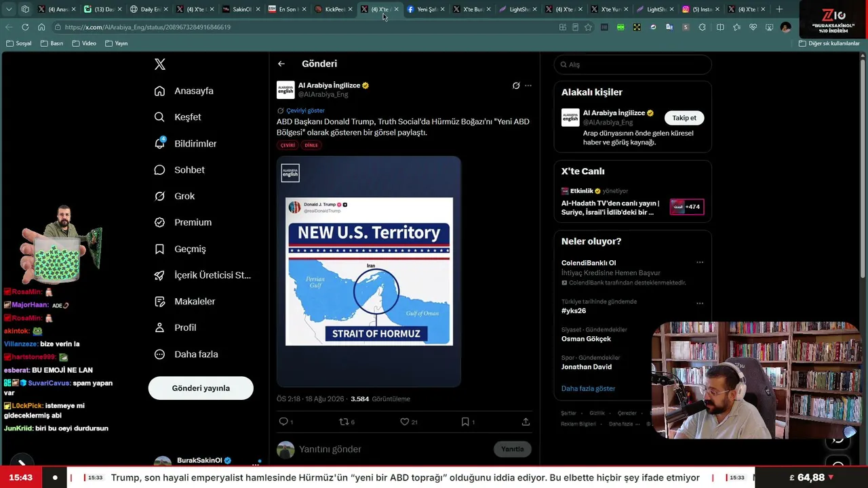Click the share icon under the post

coord(526,422)
